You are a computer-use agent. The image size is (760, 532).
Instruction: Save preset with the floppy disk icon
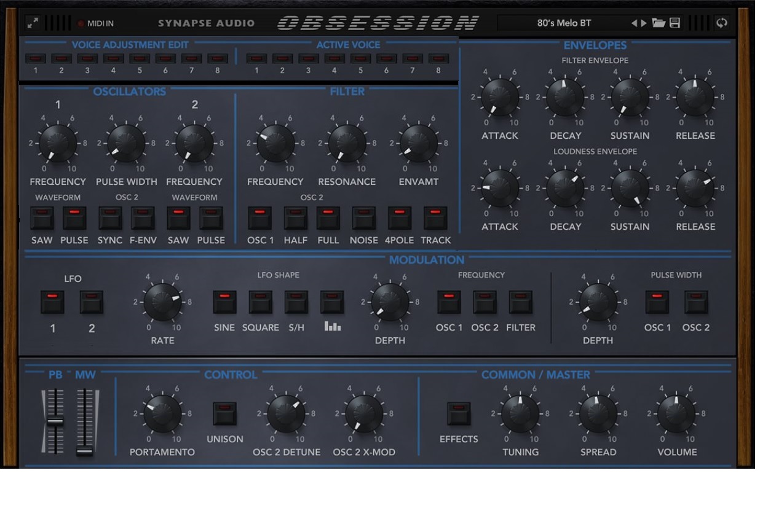(x=675, y=23)
